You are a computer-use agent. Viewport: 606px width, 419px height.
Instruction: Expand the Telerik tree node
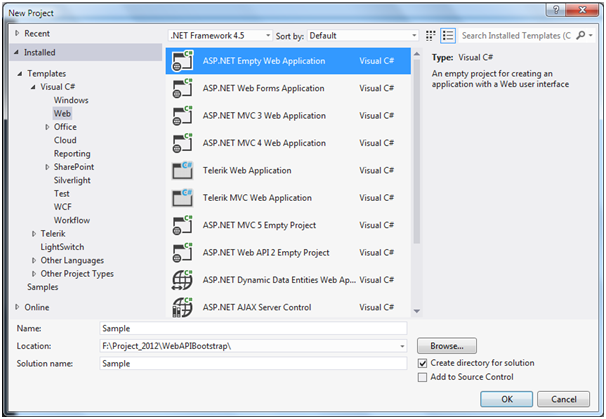[34, 234]
